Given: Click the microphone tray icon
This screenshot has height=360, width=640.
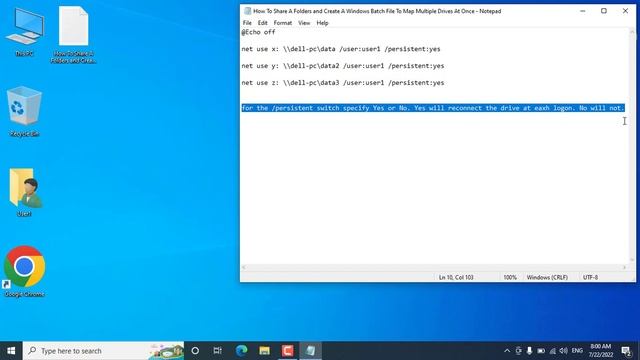Looking at the screenshot, I should coord(529,351).
